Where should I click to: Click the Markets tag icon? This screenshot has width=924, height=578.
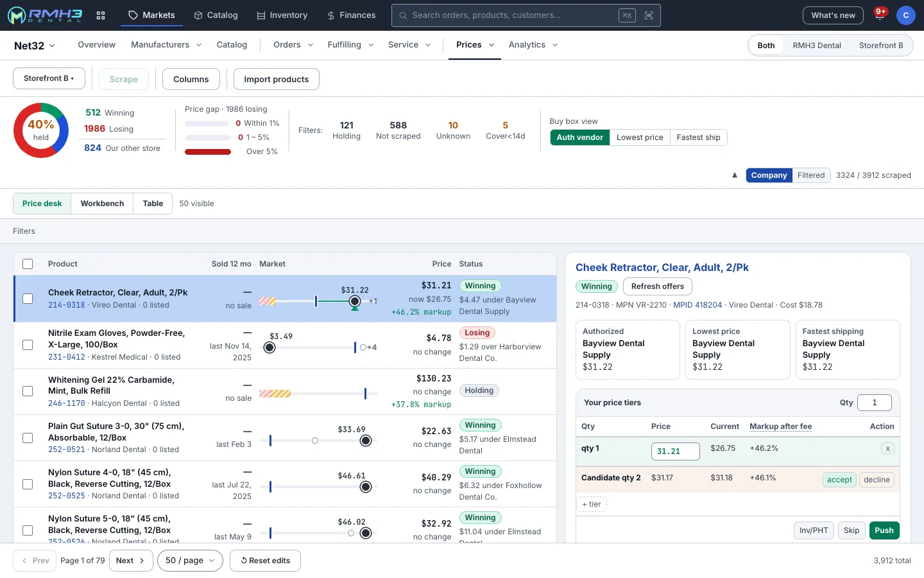pos(133,15)
